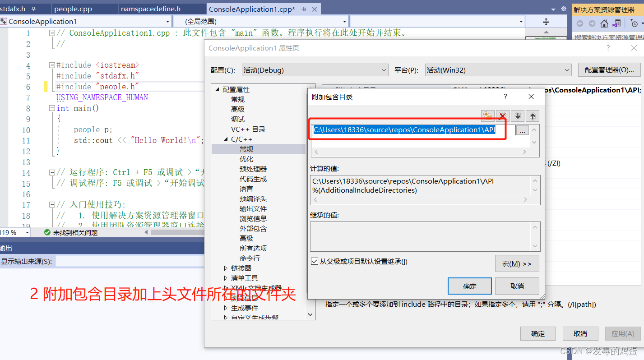644x360 pixels.
Task: Click the Solution Explorer search box
Action: [607, 37]
